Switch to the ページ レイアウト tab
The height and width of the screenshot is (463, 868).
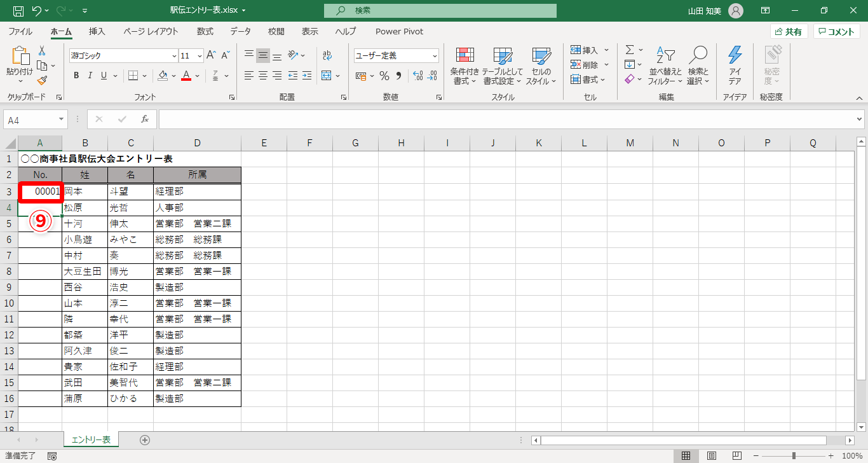[151, 31]
